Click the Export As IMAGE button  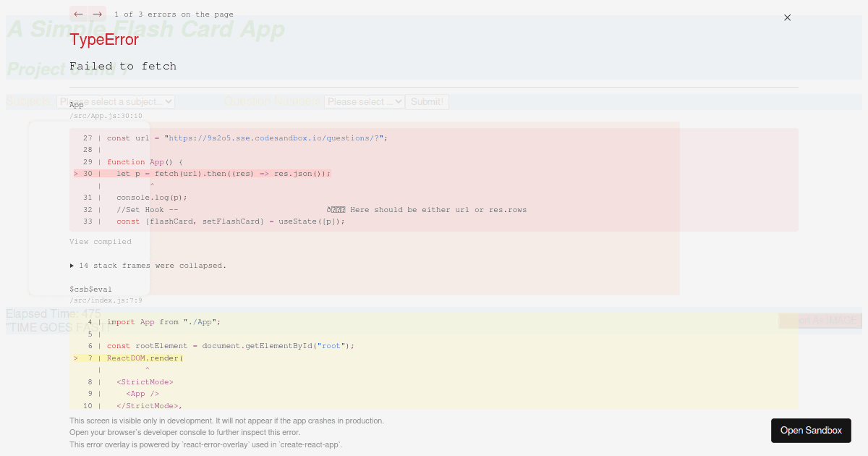(x=820, y=321)
